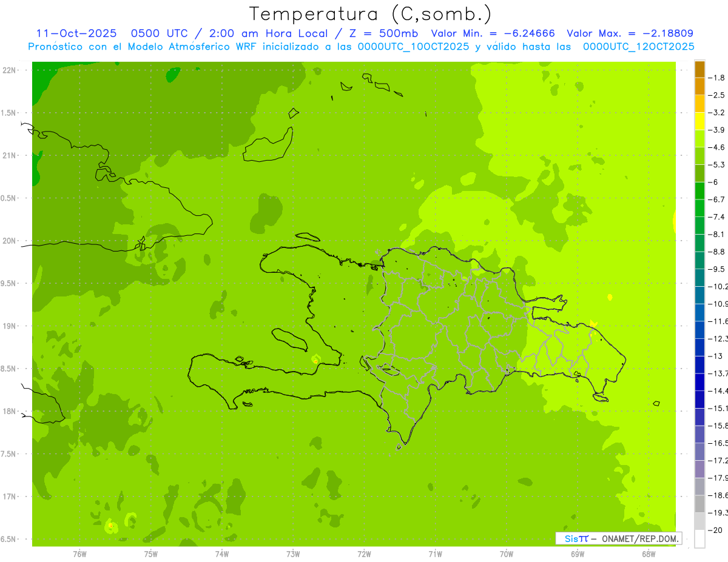Click the '71W' longitude label
Viewport: 728px width, 562px height.
coord(435,554)
